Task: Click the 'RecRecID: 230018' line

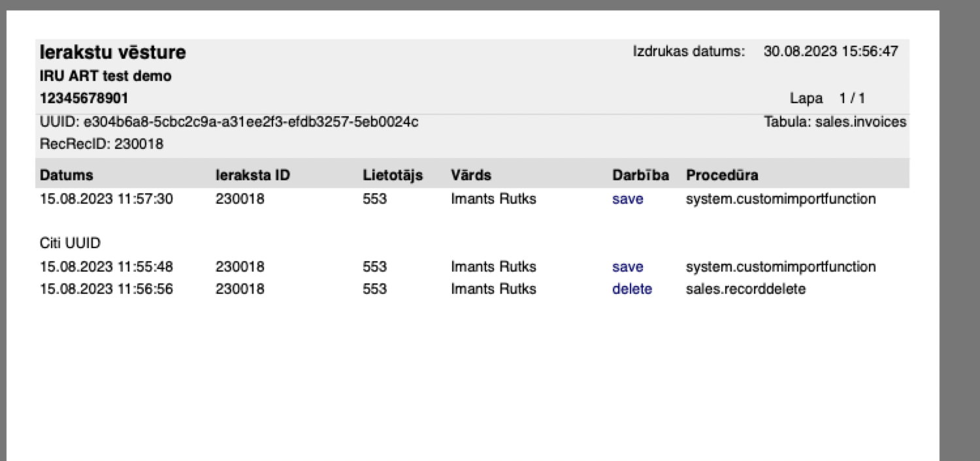Action: click(x=102, y=144)
